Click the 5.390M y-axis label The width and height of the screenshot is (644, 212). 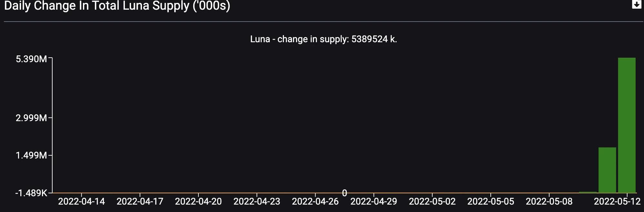(x=31, y=59)
